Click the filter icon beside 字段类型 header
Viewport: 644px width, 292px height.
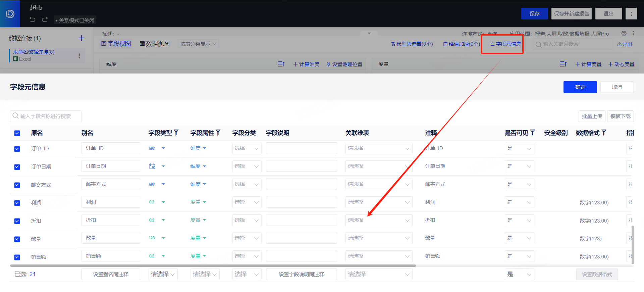(x=176, y=133)
